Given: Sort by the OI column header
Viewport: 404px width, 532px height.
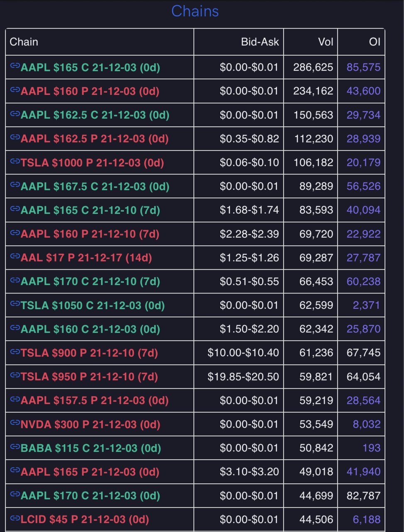Looking at the screenshot, I should (x=375, y=42).
